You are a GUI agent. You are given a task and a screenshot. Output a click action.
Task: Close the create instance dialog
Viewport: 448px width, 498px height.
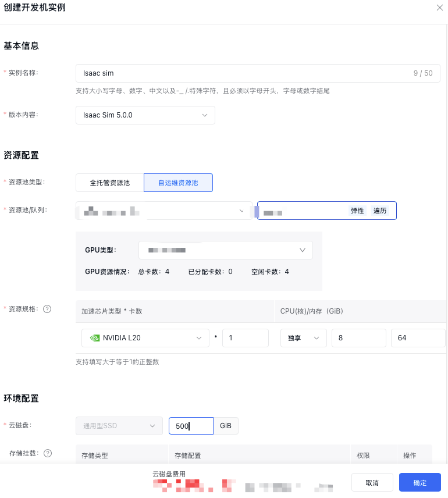[439, 8]
